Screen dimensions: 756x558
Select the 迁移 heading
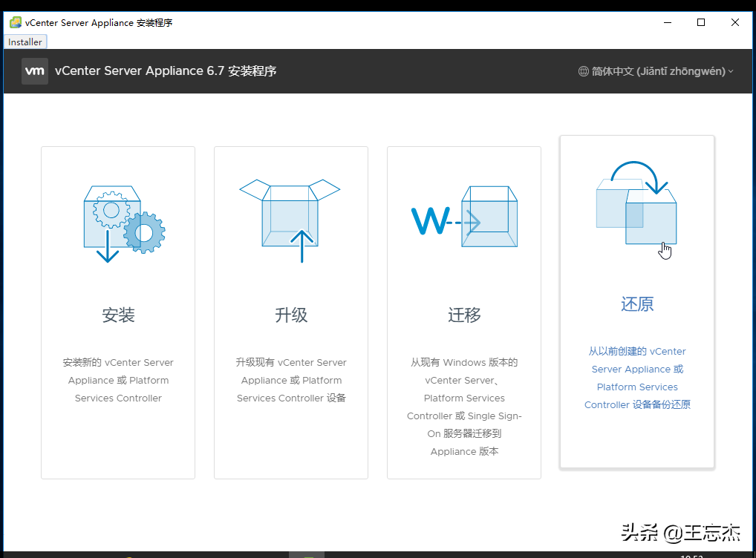[464, 315]
